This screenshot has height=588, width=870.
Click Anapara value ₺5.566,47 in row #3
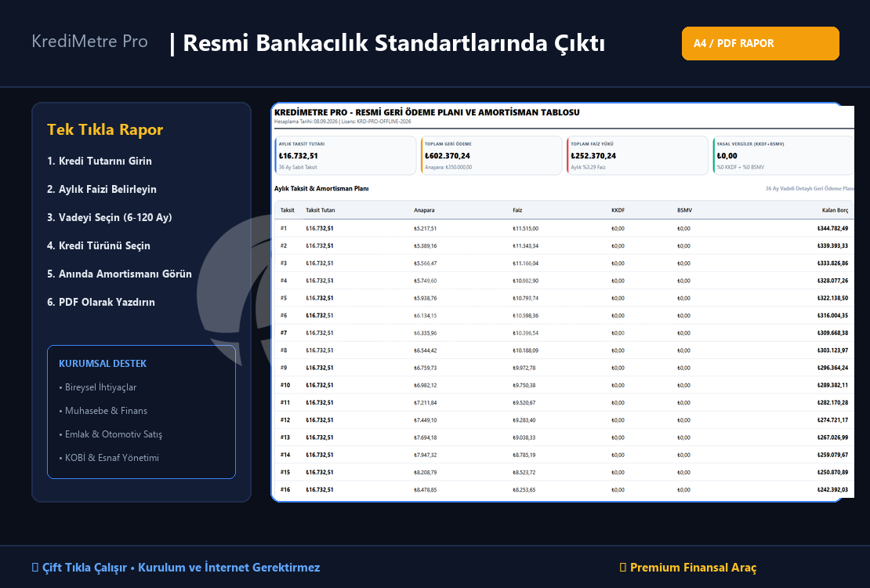pos(425,263)
